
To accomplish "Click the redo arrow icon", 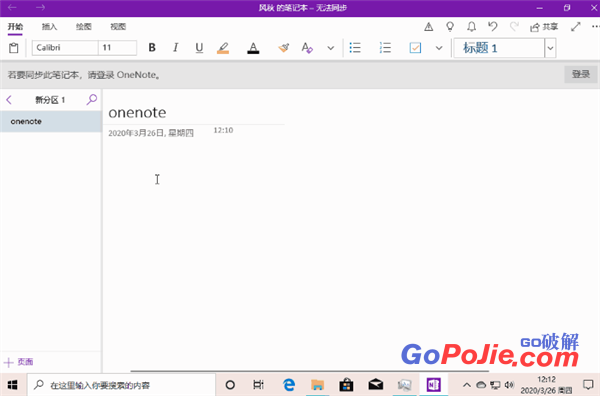I will (x=514, y=26).
